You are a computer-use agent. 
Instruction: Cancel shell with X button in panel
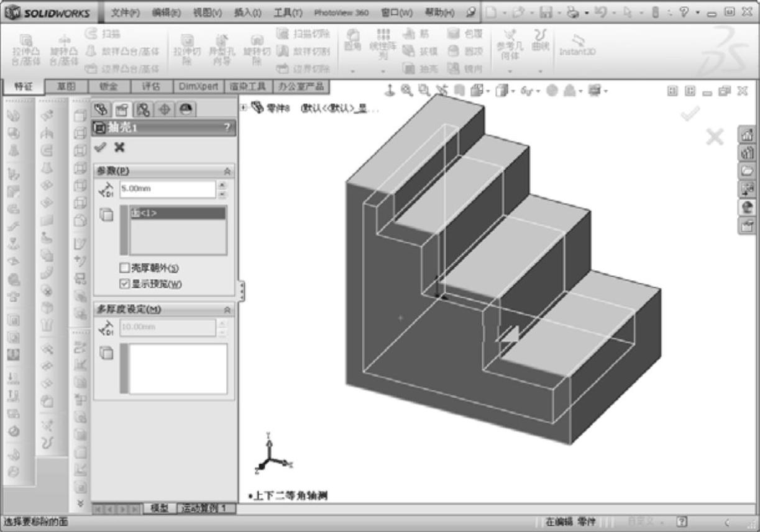click(x=119, y=147)
